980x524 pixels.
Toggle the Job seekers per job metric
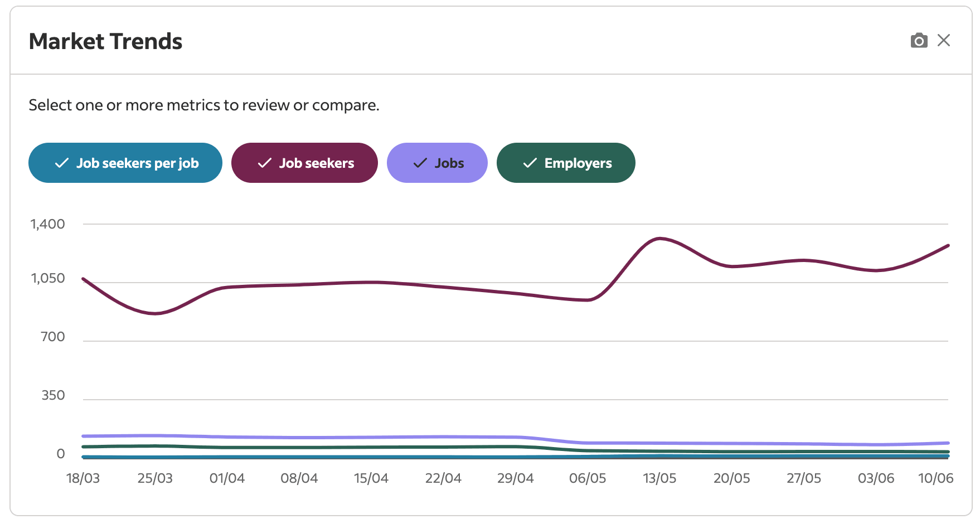pyautogui.click(x=125, y=163)
